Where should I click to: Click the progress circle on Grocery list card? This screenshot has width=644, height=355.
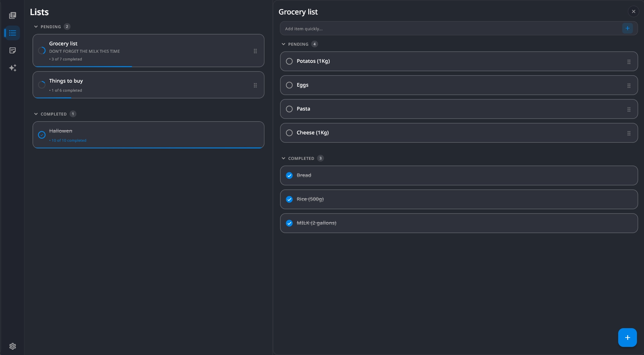point(42,51)
